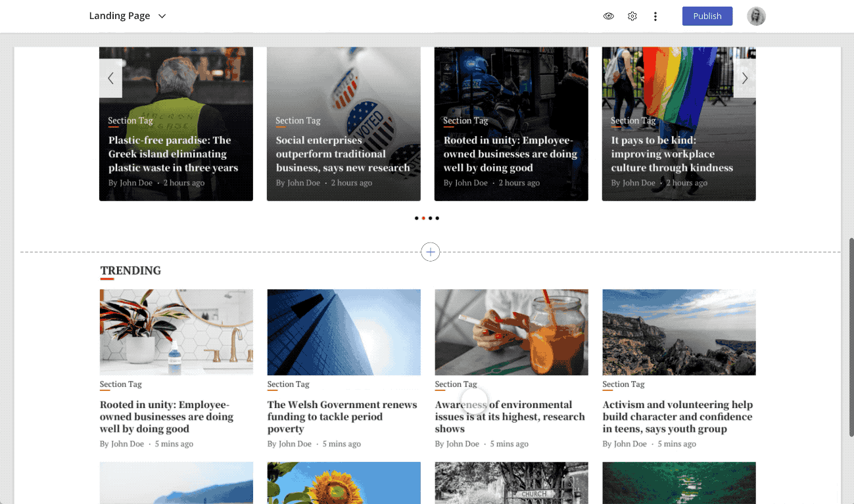Open Activism and volunteering headline
Screen dimensions: 854x504
click(678, 417)
